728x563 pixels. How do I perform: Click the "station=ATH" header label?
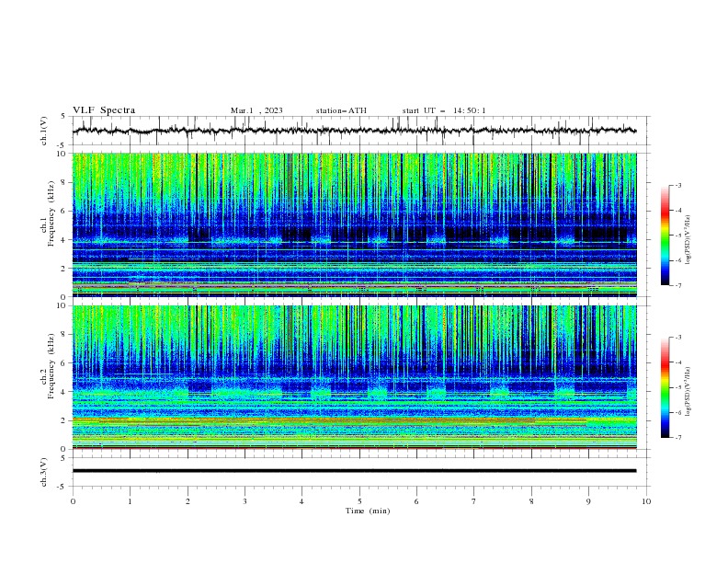(341, 110)
